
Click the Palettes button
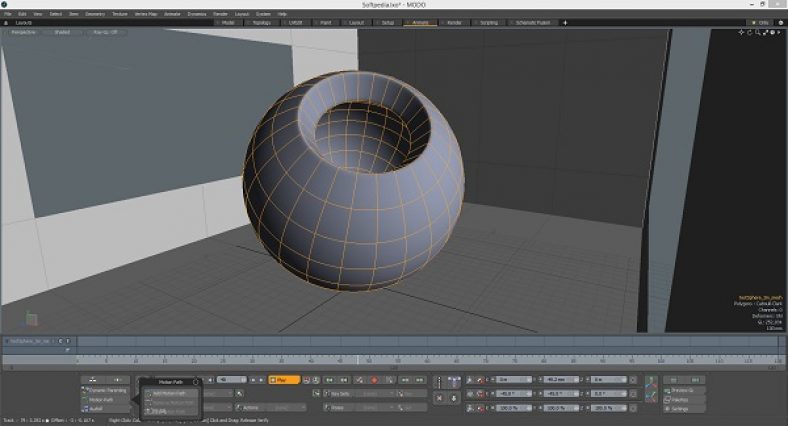click(680, 399)
